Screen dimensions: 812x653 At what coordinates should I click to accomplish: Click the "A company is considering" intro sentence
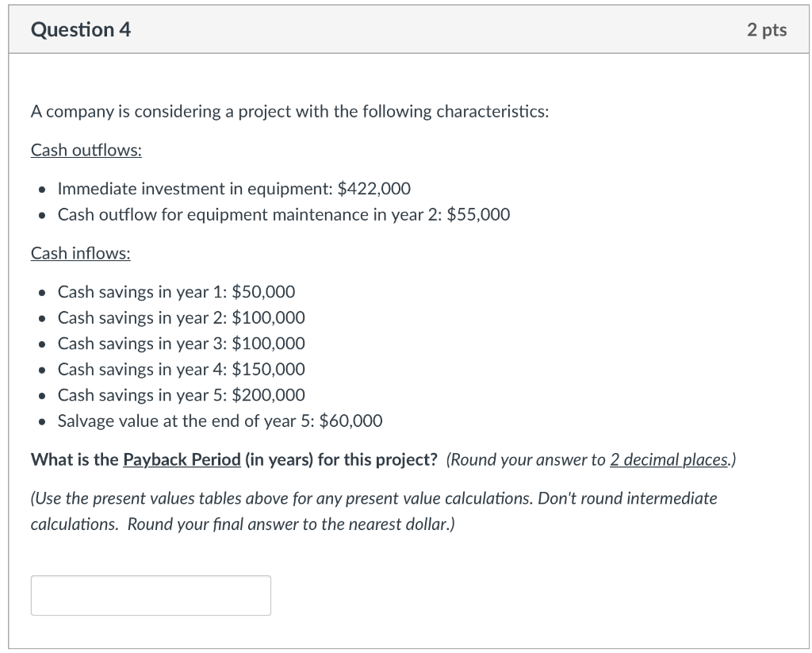289,111
